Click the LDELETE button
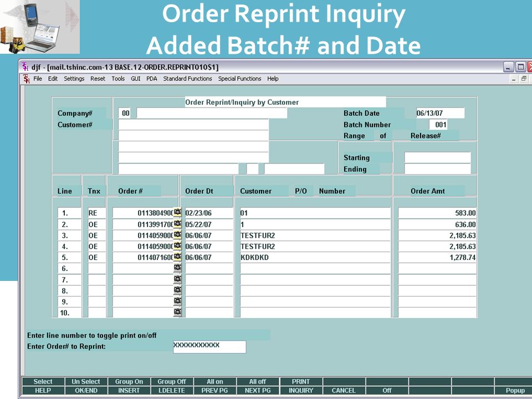532x399 pixels. tap(172, 391)
